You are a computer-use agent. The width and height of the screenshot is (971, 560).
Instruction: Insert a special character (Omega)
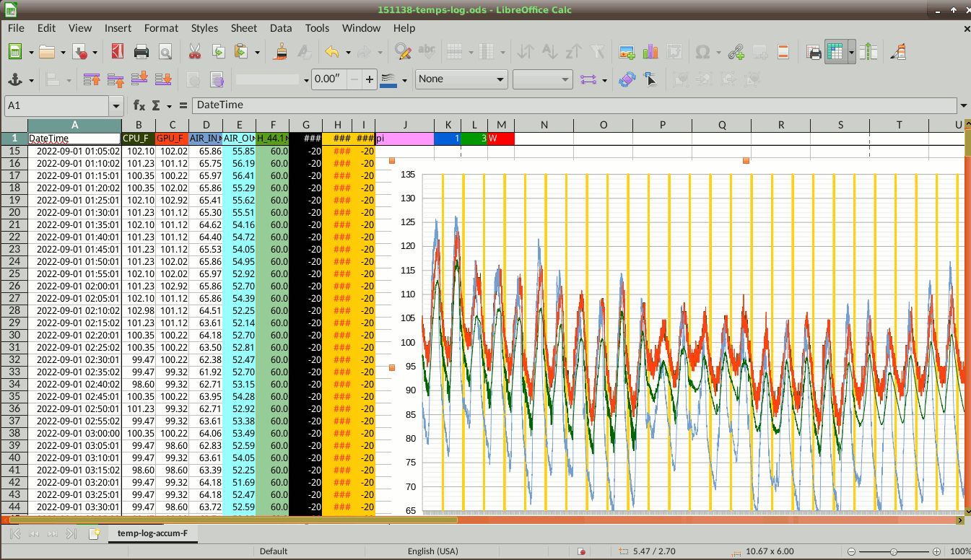click(702, 52)
